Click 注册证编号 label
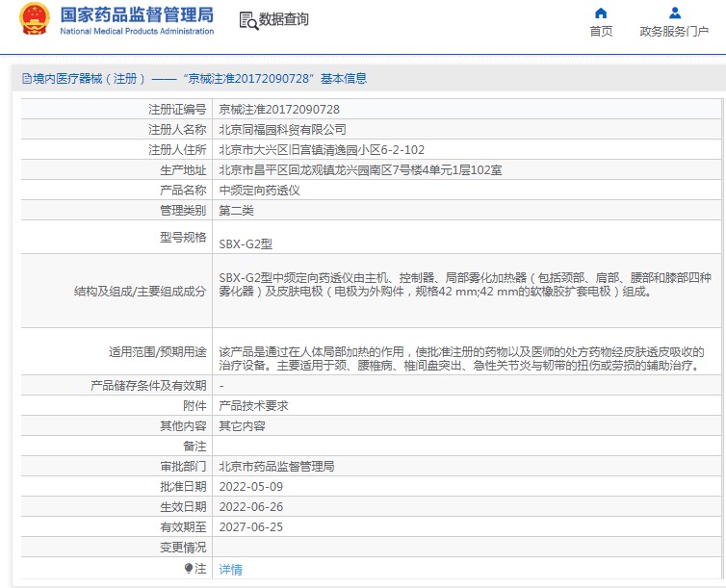The image size is (726, 588). [177, 109]
